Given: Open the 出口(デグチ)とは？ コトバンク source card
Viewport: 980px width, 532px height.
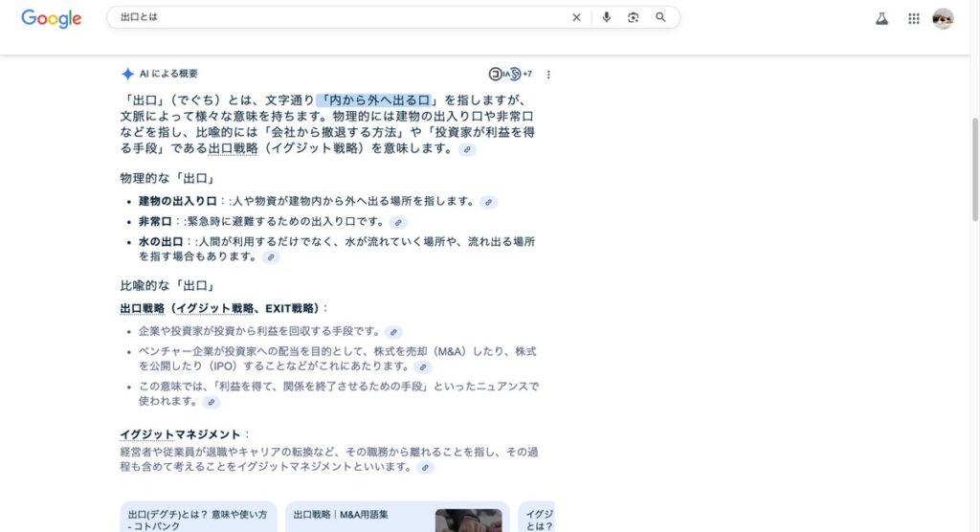Looking at the screenshot, I should click(x=198, y=518).
